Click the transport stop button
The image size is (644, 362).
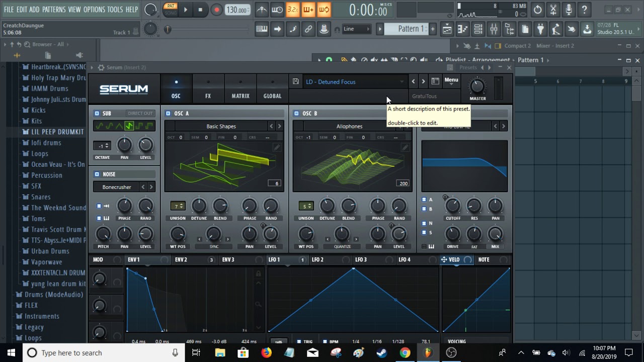pos(200,10)
